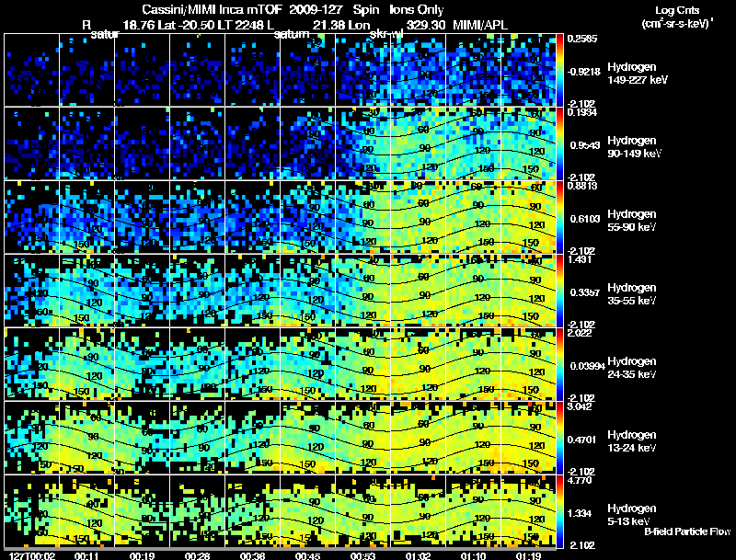Screen dimensions: 736x560
Task: Click the colorbar midpoint value "0.9543"
Action: 585,145
